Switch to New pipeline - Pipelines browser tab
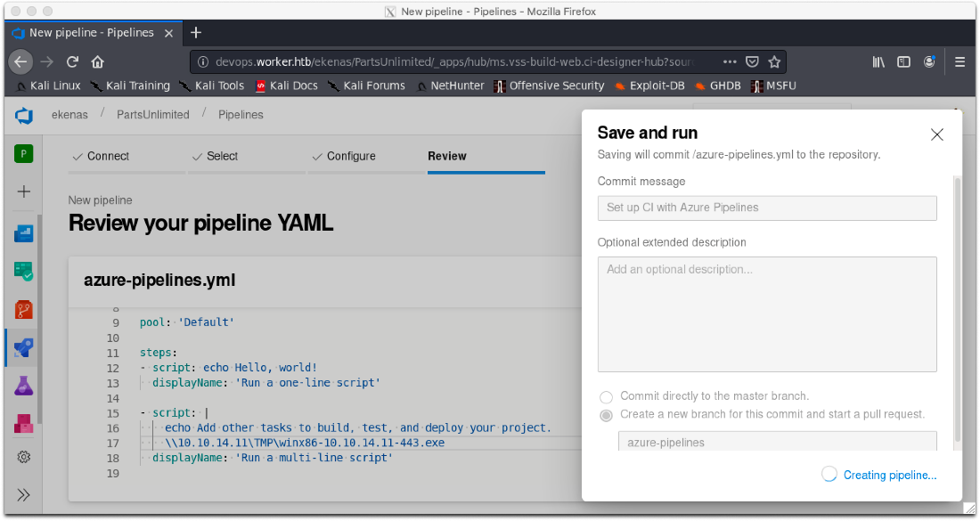 click(94, 33)
